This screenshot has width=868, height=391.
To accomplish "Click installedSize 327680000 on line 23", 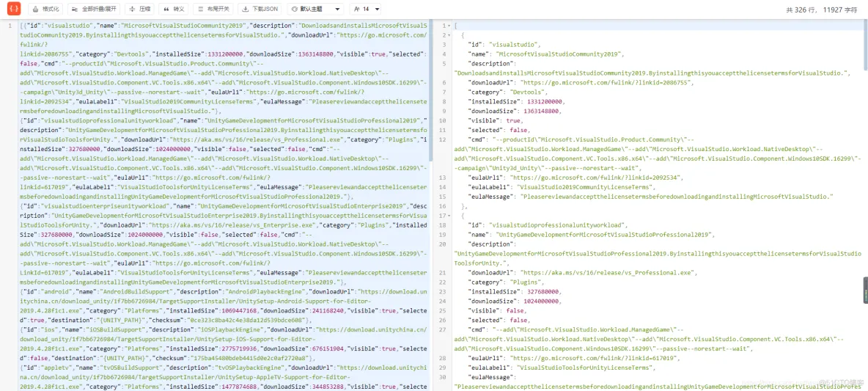I will (x=542, y=291).
